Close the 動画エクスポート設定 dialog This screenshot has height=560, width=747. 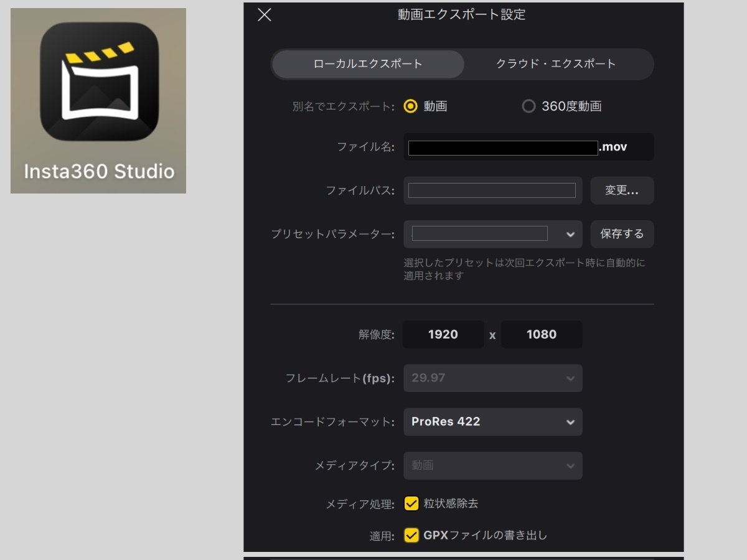tap(265, 15)
